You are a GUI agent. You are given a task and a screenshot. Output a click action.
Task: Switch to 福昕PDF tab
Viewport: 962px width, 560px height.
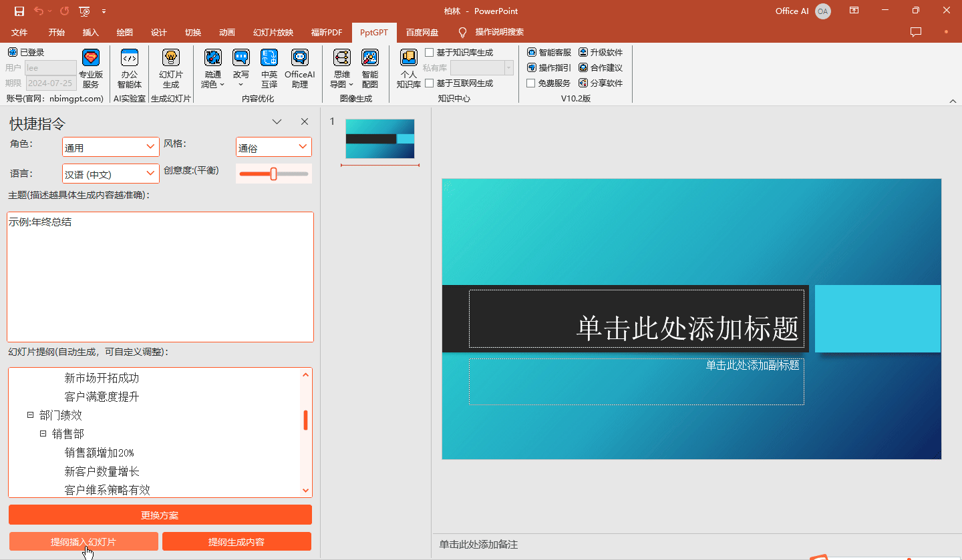click(x=327, y=32)
